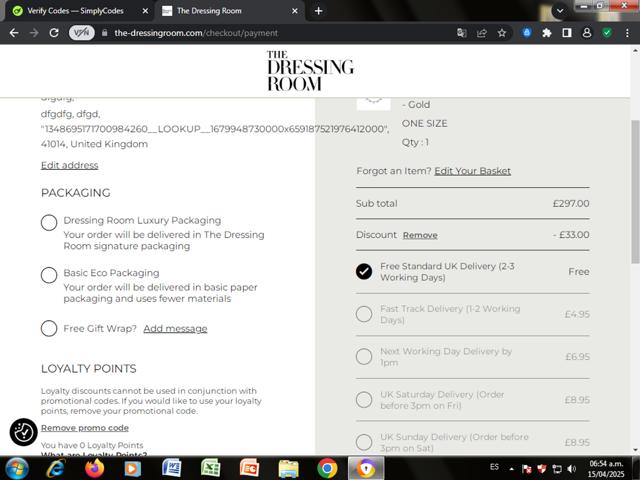This screenshot has height=480, width=640.
Task: Click the share page icon
Action: (x=482, y=33)
